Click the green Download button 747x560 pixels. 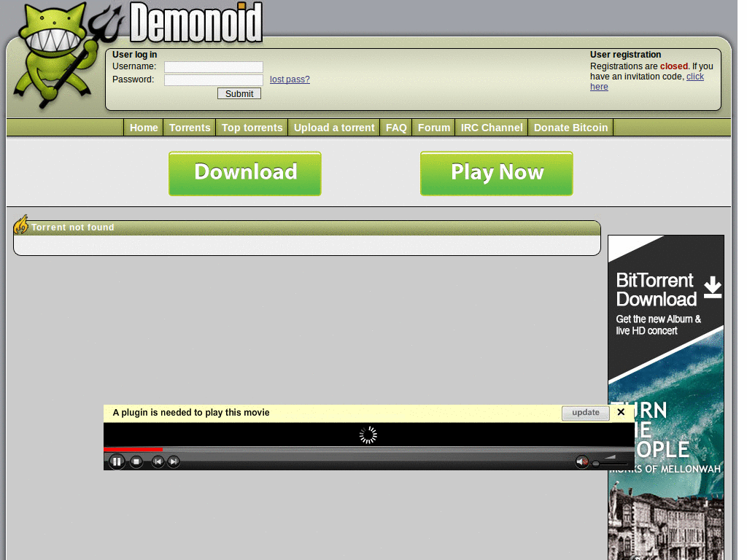(x=245, y=174)
